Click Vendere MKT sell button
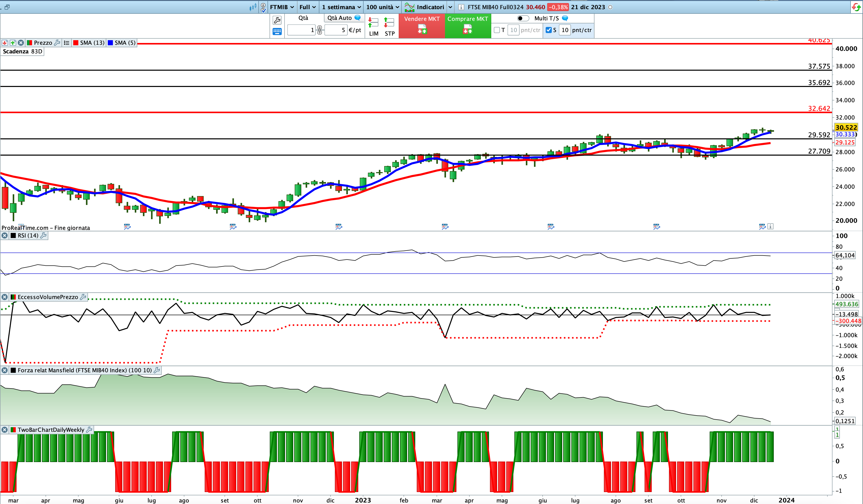This screenshot has height=504, width=863. point(422,26)
